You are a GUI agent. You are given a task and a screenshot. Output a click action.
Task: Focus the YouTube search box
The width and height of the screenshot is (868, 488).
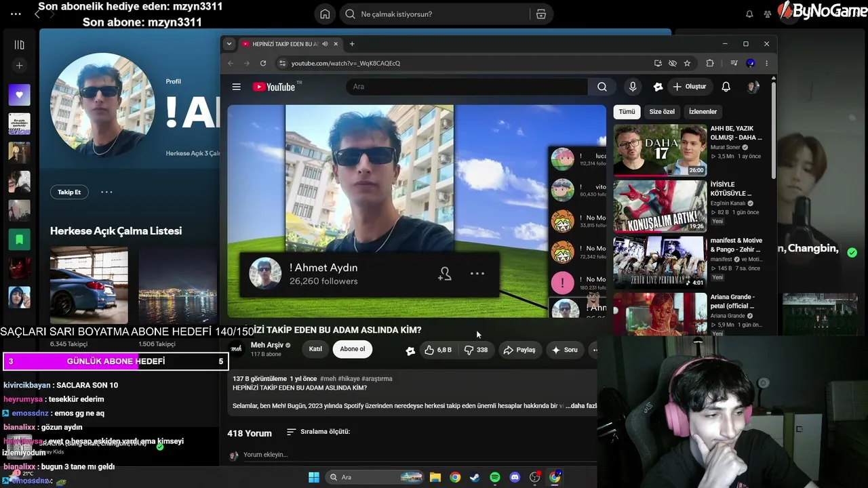[x=467, y=87]
